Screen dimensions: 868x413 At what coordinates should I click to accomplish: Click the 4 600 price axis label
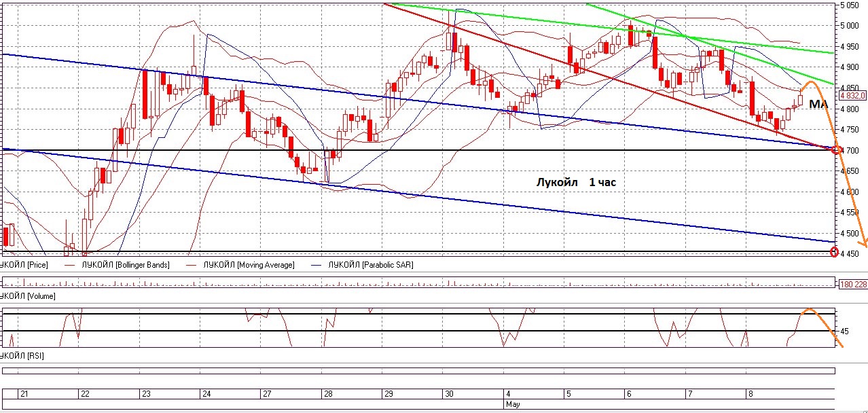point(851,192)
